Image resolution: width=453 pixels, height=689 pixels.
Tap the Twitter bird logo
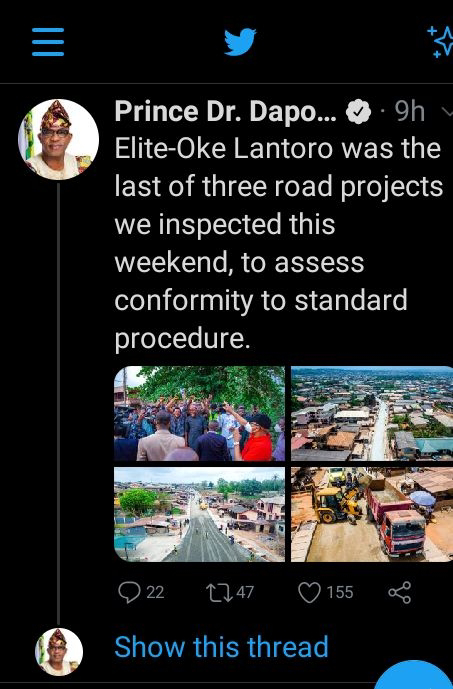pos(240,42)
